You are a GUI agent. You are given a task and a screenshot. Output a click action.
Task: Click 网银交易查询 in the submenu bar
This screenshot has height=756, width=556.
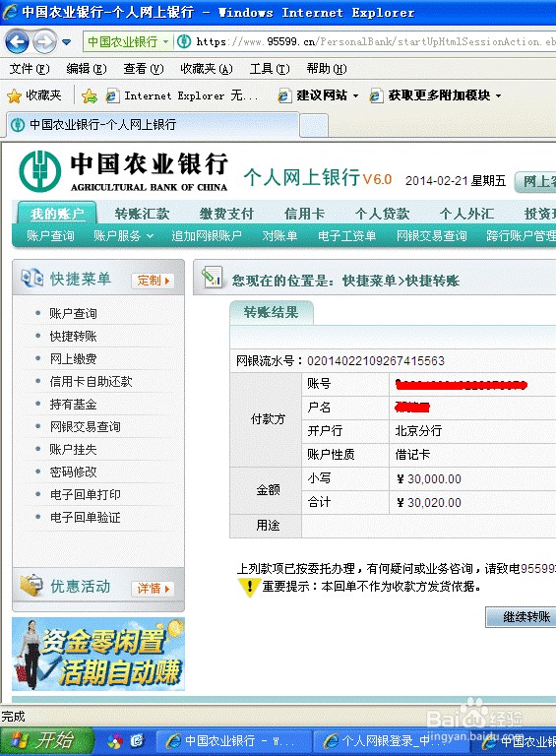[x=432, y=236]
